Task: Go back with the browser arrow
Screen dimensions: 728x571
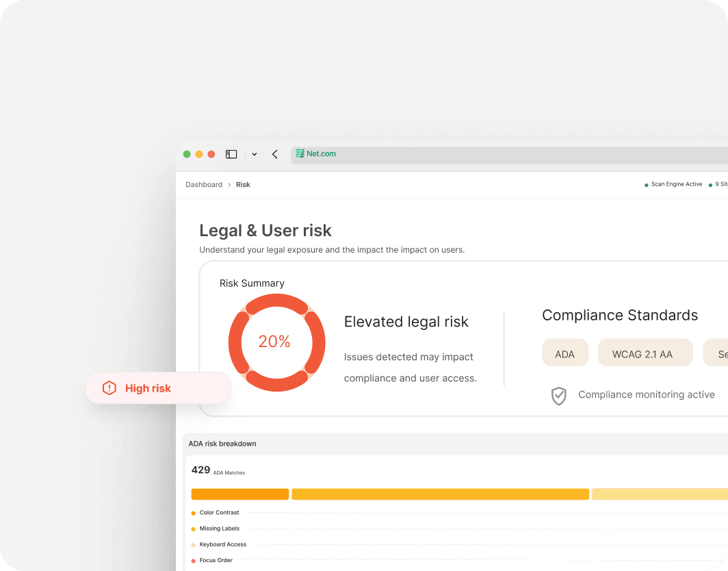Action: pos(275,154)
